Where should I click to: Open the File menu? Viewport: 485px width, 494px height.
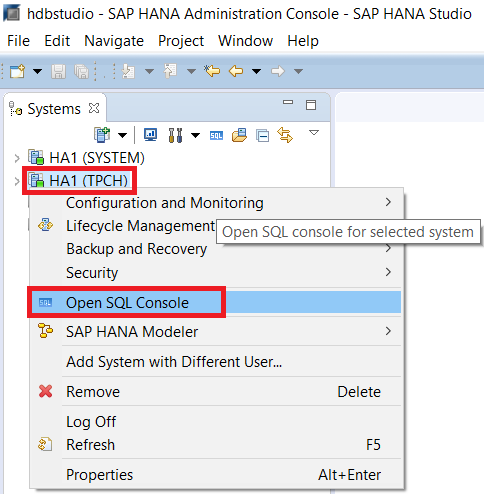click(19, 41)
